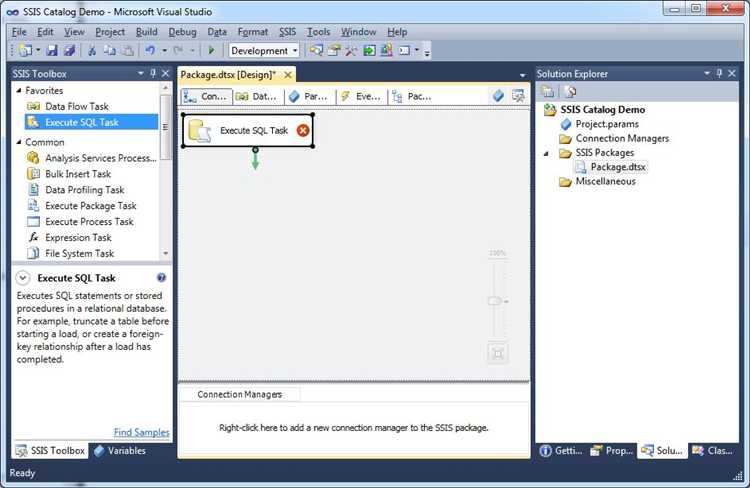Screen dimensions: 750x488
Task: Click the canvas zoom slider handle
Action: [x=495, y=301]
